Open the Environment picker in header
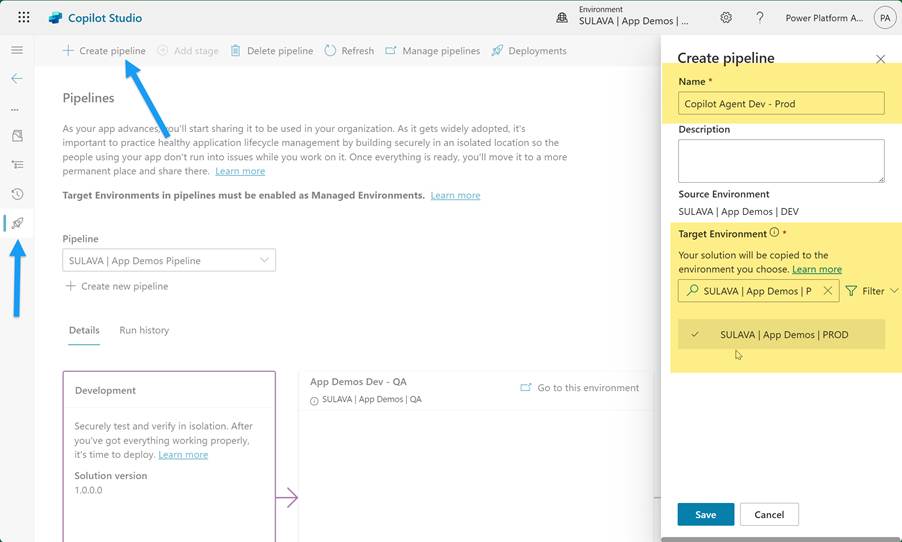 point(635,18)
